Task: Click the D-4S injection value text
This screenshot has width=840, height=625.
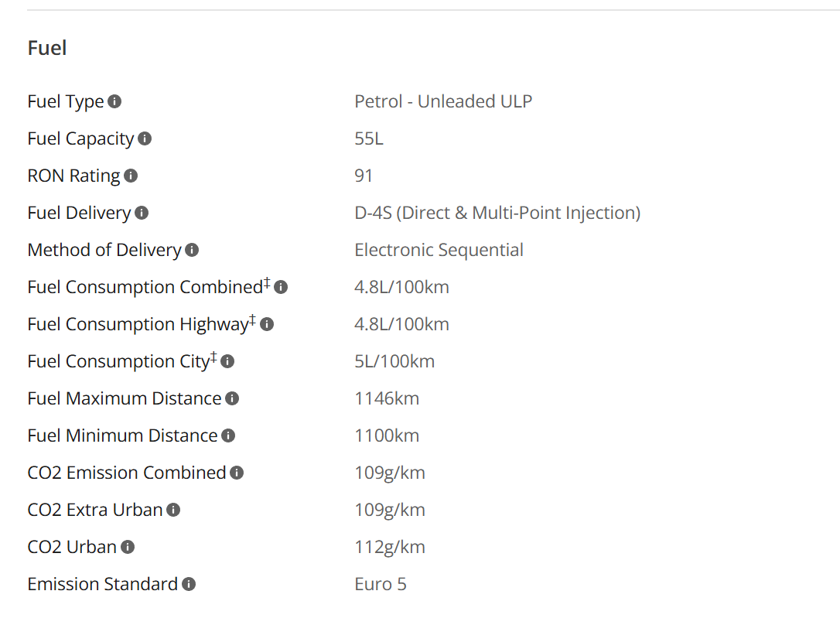Action: [497, 213]
